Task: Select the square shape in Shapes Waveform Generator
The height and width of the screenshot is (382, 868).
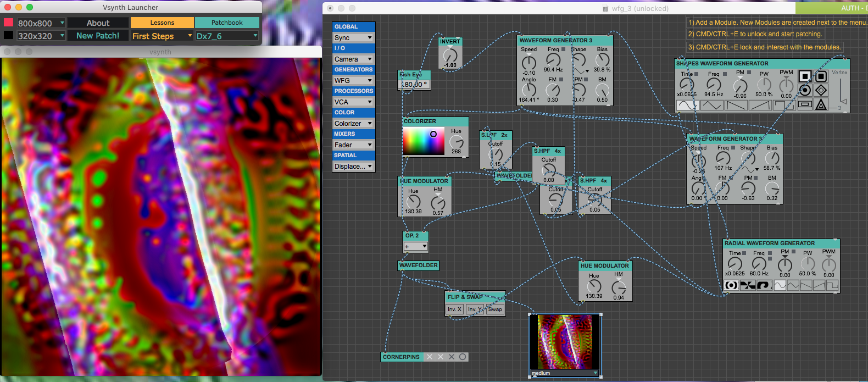Action: (805, 76)
